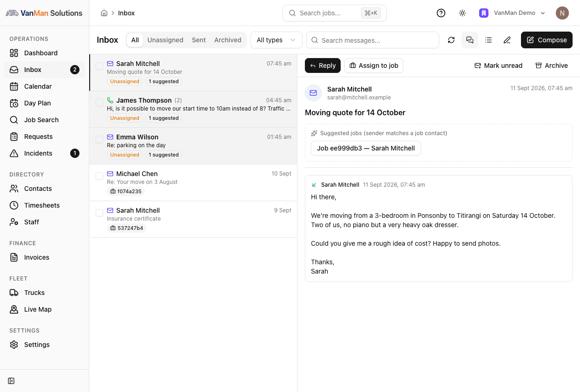Screen dimensions: 580x392
Task: Click job tag f074a235
Action: tap(126, 191)
